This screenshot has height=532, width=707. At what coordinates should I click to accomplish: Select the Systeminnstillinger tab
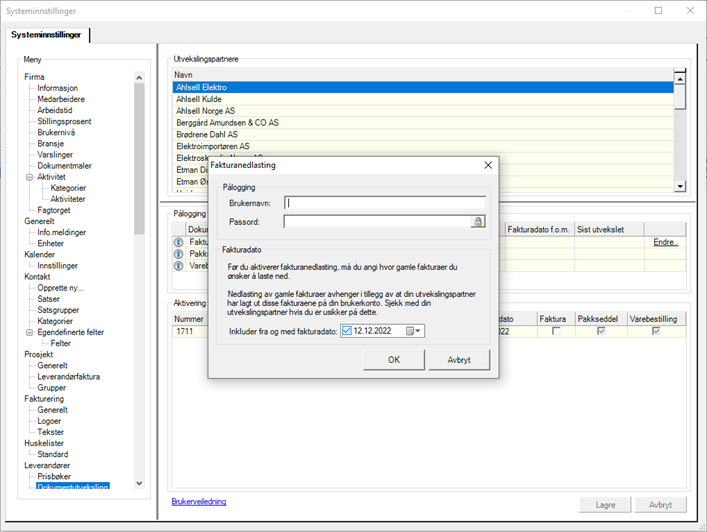[x=46, y=35]
